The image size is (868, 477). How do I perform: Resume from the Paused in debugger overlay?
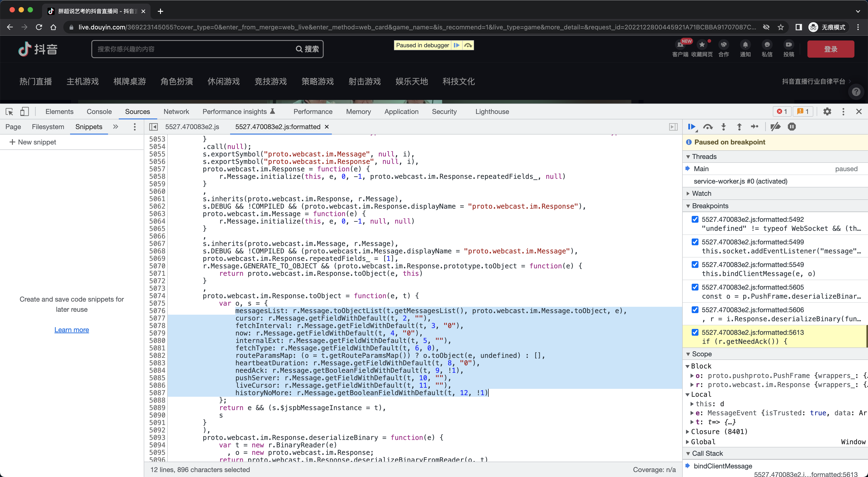pyautogui.click(x=457, y=45)
